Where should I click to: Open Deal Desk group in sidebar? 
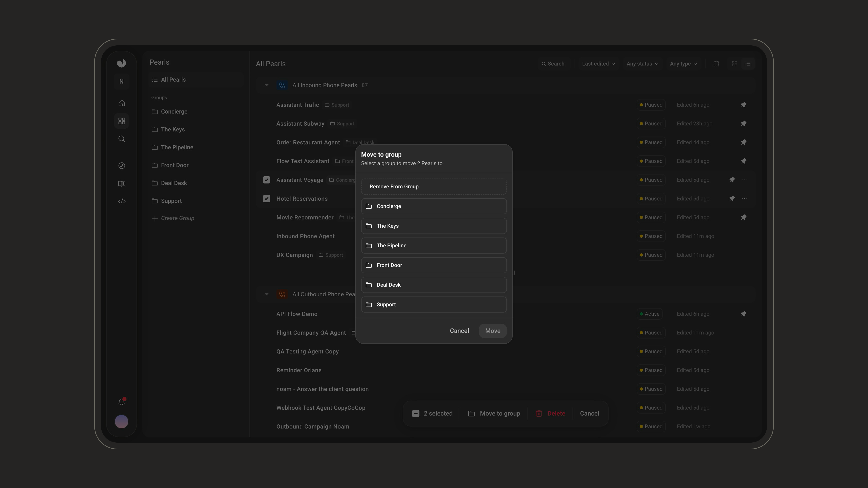click(196, 183)
